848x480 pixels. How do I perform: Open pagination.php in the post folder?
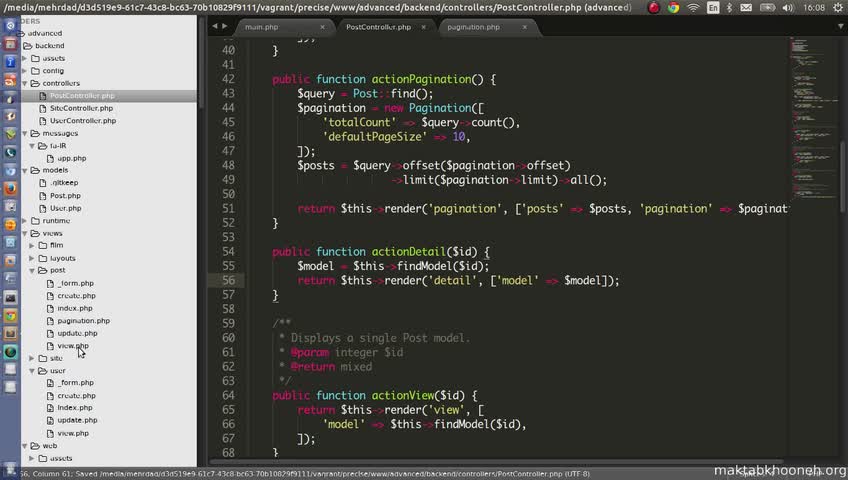pos(83,321)
